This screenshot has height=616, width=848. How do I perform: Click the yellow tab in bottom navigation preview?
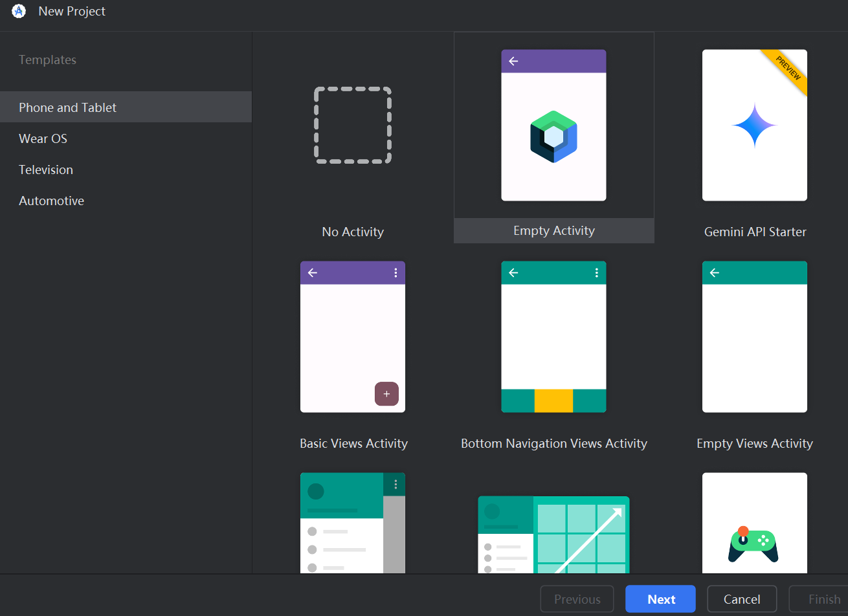(553, 401)
